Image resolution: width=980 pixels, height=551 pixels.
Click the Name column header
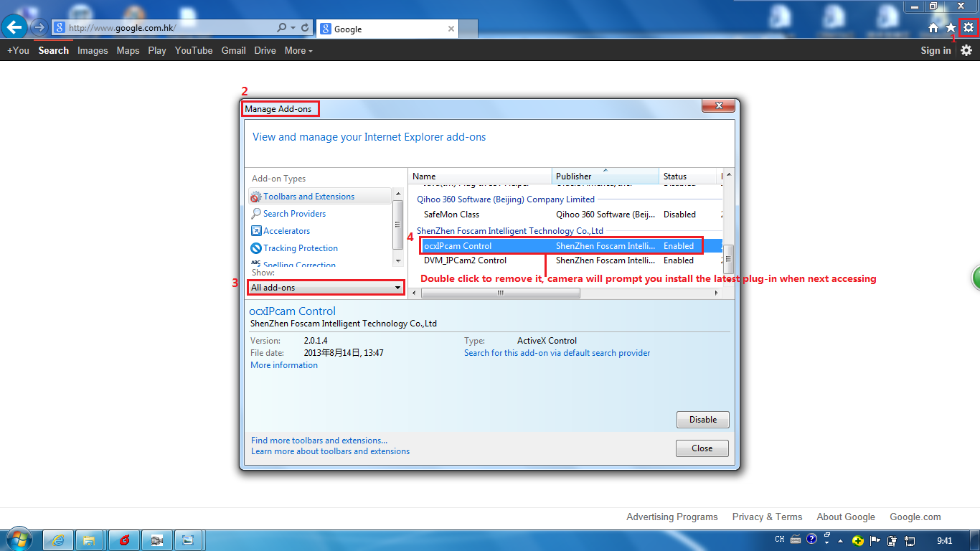point(480,176)
